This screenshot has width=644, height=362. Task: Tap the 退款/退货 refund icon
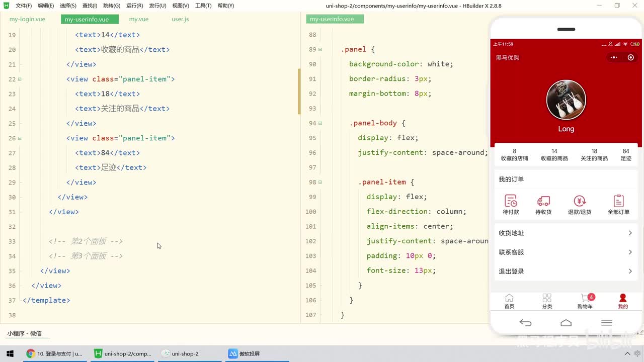point(580,201)
